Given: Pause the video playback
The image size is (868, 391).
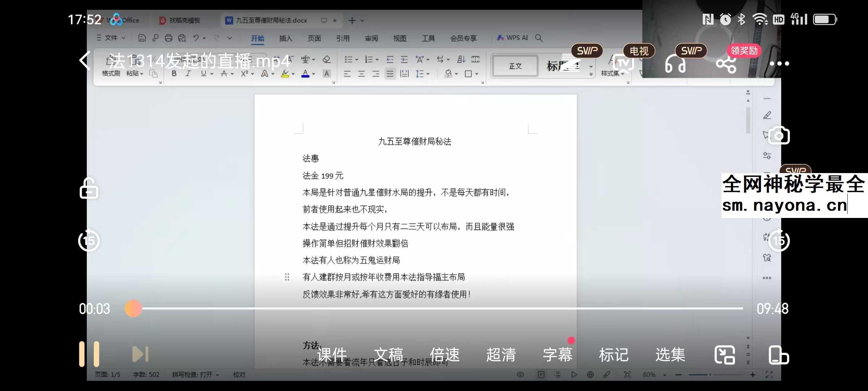Looking at the screenshot, I should click(89, 354).
